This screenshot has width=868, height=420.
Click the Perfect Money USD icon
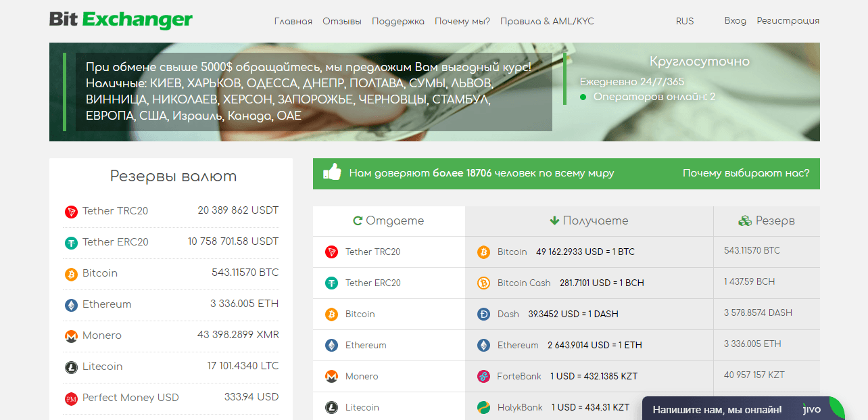tap(70, 398)
